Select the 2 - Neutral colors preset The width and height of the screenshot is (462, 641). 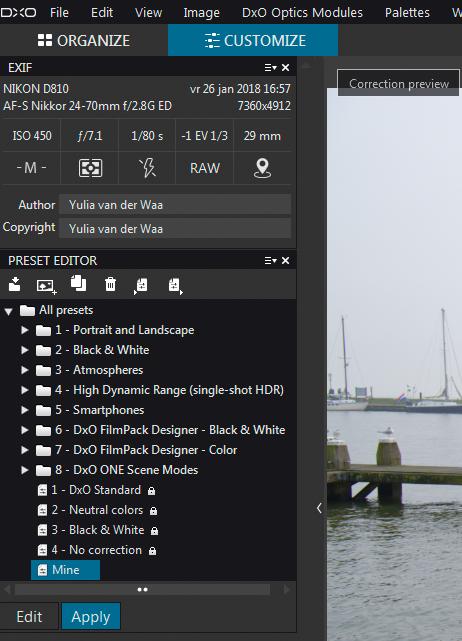97,510
